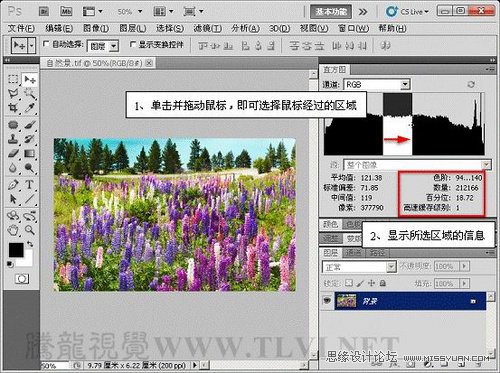This screenshot has height=373, width=500.
Task: Open the 滤镜(T) menu
Action: pos(208,29)
